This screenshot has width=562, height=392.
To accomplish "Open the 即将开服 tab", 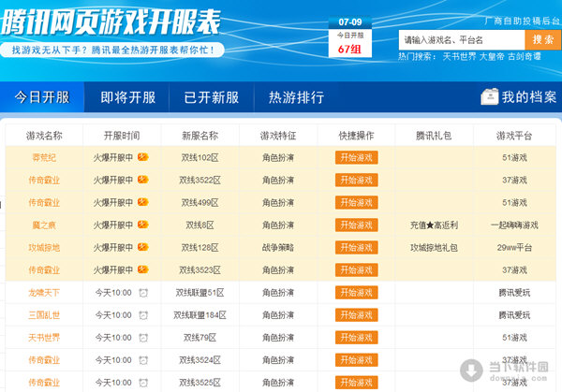I will point(127,97).
